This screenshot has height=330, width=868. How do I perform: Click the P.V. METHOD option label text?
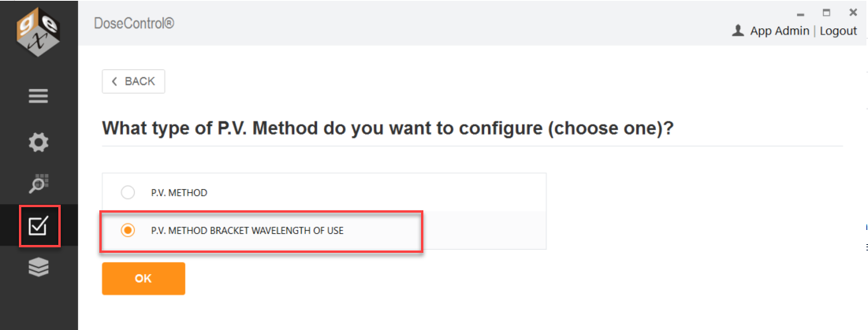click(x=179, y=193)
